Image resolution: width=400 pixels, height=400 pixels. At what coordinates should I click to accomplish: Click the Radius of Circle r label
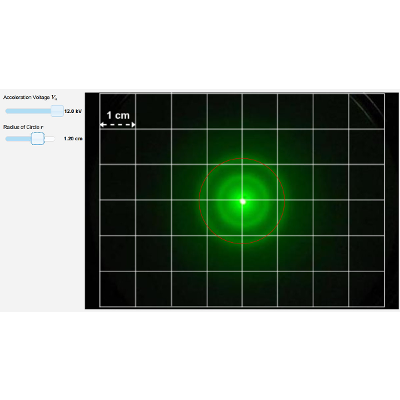tap(23, 127)
